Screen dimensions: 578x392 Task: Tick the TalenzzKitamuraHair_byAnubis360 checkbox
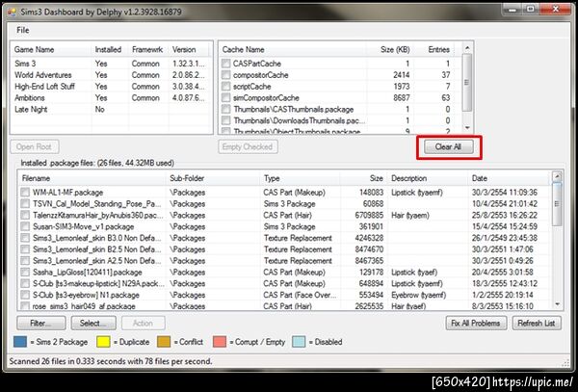coord(25,215)
